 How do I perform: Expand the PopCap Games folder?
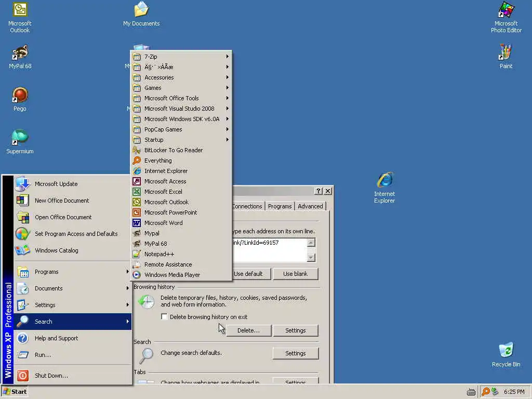pos(181,129)
